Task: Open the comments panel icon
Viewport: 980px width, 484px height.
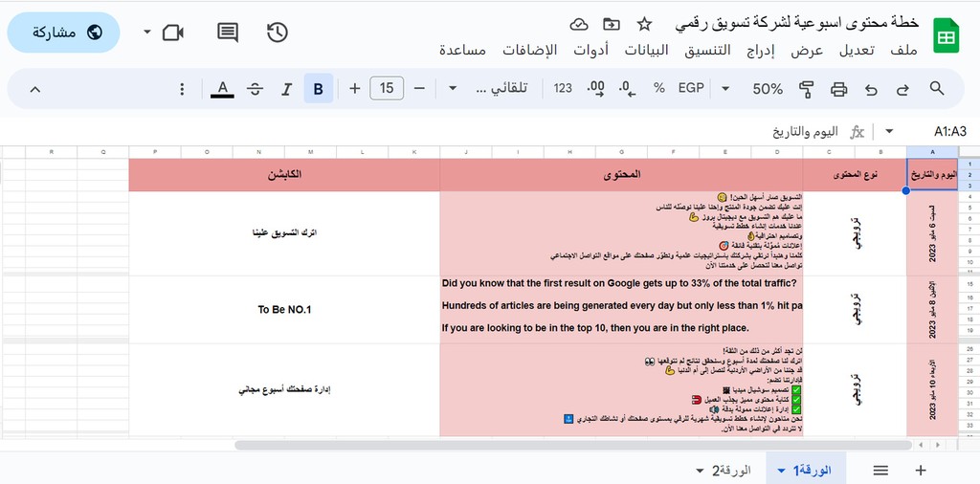Action: click(x=228, y=33)
